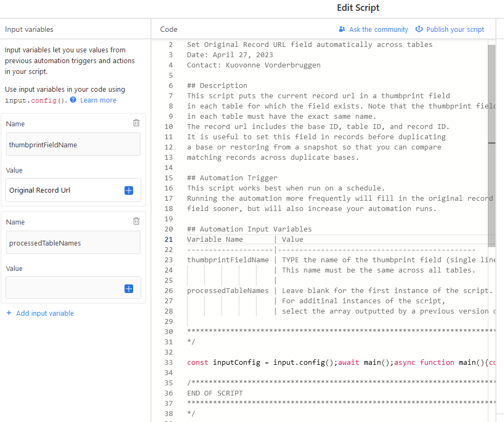Image resolution: width=504 pixels, height=422 pixels.
Task: Click the empty processedTableNames value field
Action: click(x=73, y=288)
